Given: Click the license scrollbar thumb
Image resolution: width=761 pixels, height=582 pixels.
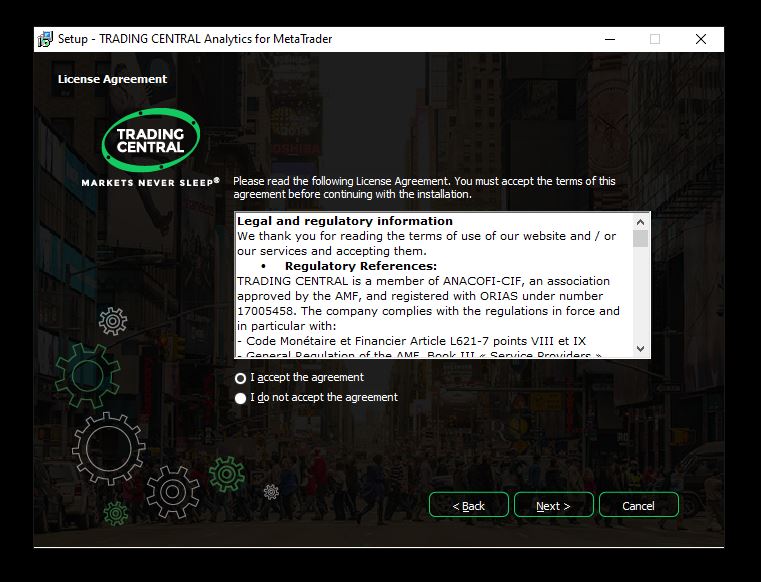Looking at the screenshot, I should coord(641,238).
